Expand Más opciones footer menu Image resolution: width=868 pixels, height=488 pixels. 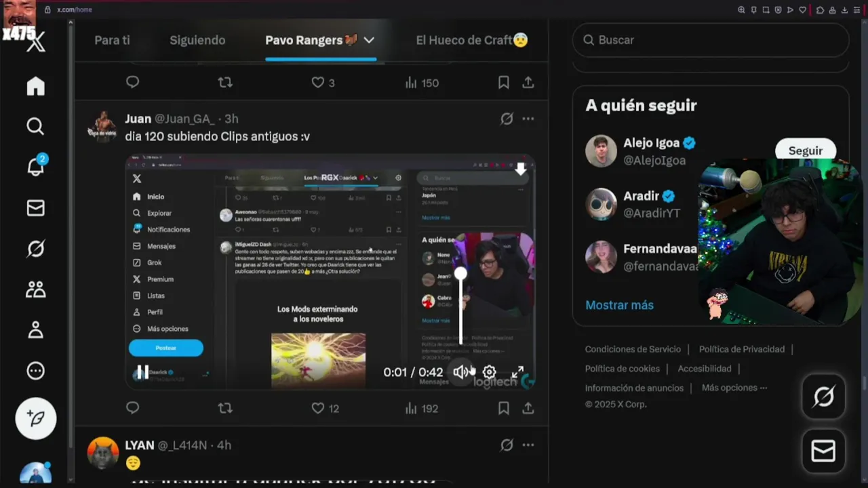click(x=734, y=388)
